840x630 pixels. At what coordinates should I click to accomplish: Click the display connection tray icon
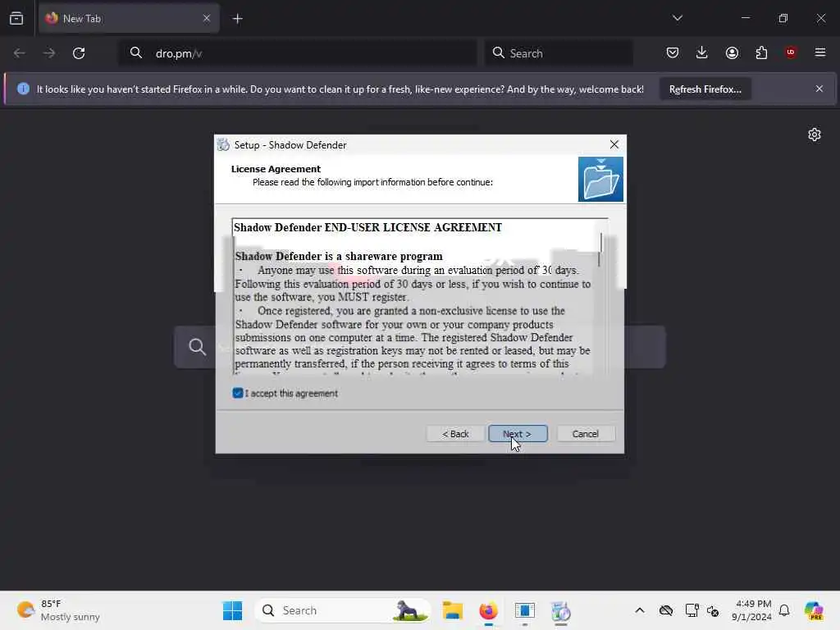pyautogui.click(x=692, y=610)
